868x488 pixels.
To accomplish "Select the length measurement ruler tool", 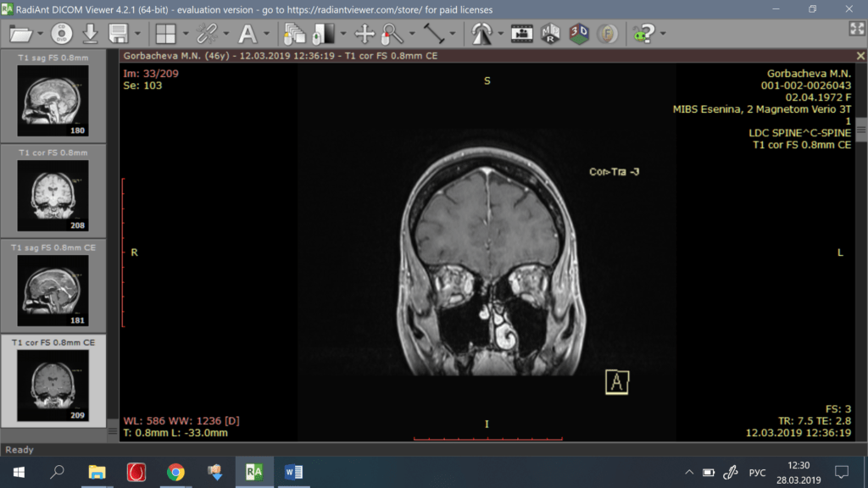I will coord(434,34).
